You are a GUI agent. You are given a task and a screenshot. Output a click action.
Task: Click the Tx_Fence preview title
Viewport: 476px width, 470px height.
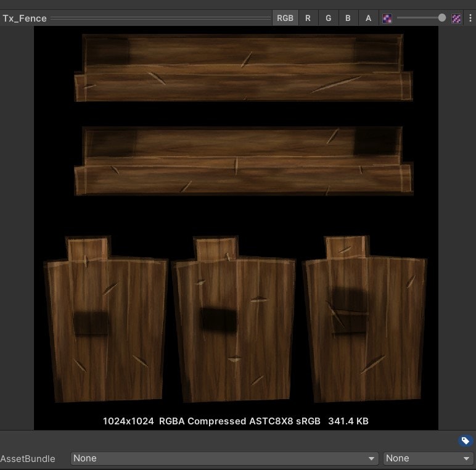click(25, 19)
